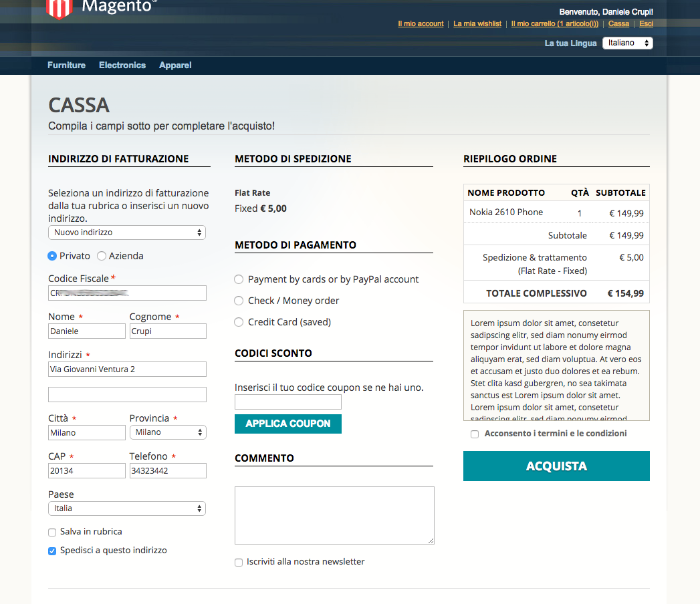Tick Iscriviti alla nostra newsletter checkbox

239,563
